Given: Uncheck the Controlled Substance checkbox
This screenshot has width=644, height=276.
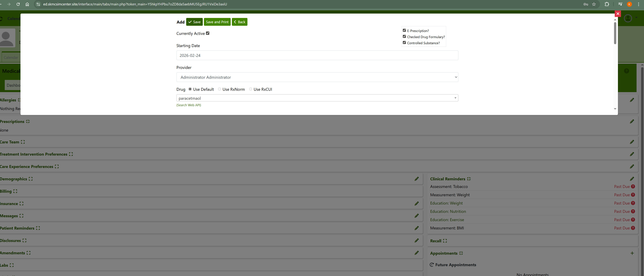Looking at the screenshot, I should (404, 43).
